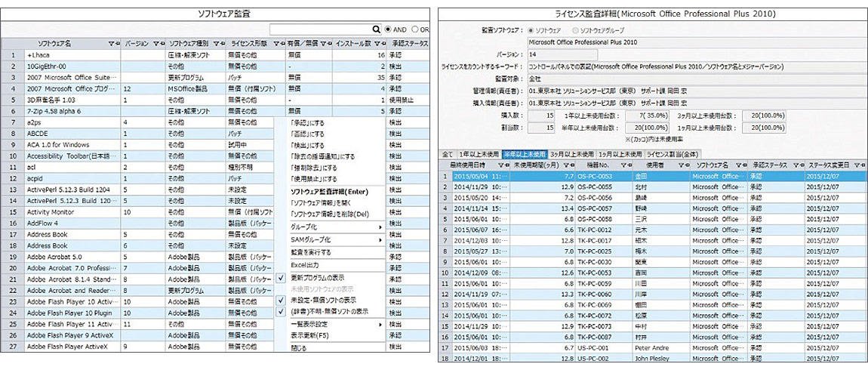Click the 購入数 field showing 15
Screen dimensions: 868x370
click(x=541, y=116)
